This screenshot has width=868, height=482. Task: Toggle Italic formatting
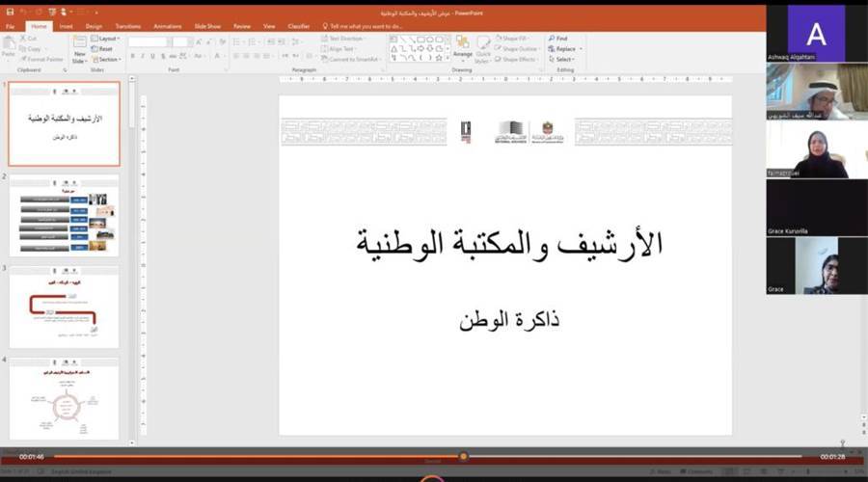tap(143, 57)
